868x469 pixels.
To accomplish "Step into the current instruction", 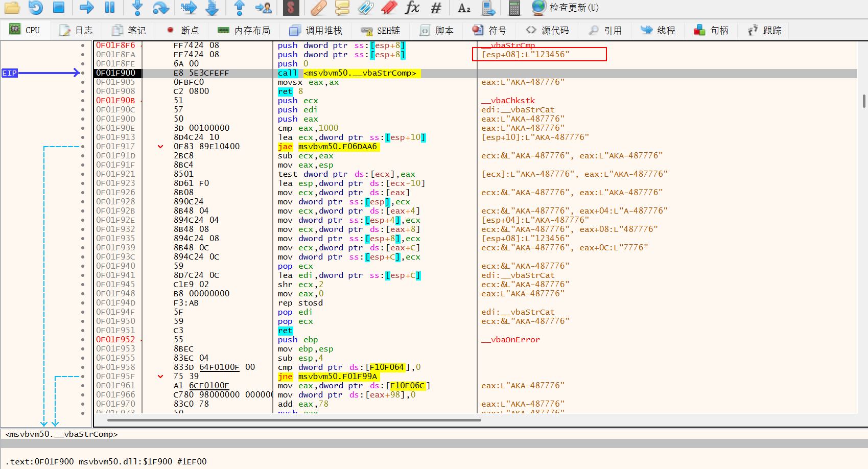I will pyautogui.click(x=137, y=7).
